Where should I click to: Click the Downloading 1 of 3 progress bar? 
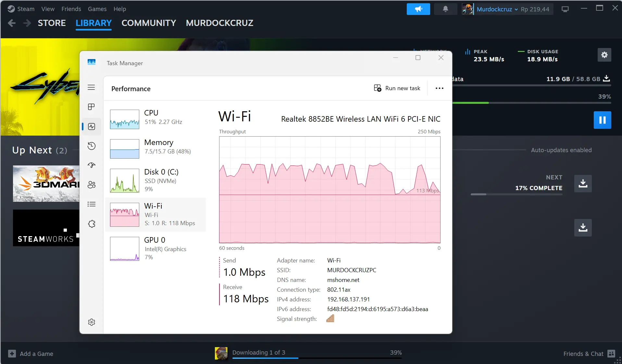(317, 358)
